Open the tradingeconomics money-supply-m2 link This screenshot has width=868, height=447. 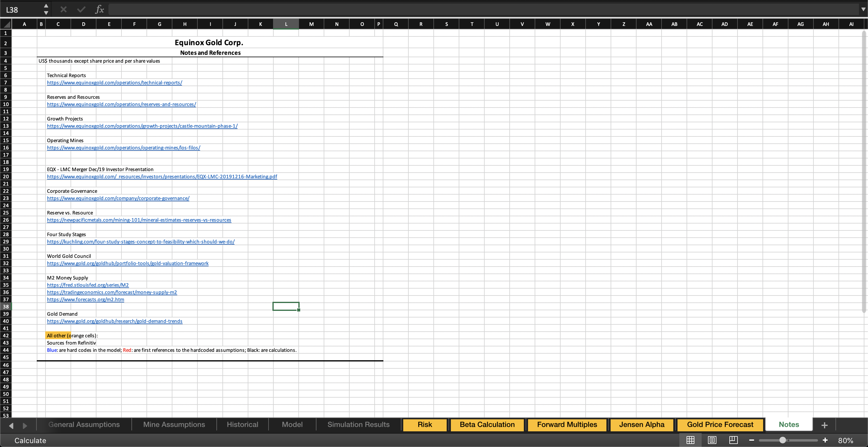[x=112, y=292]
